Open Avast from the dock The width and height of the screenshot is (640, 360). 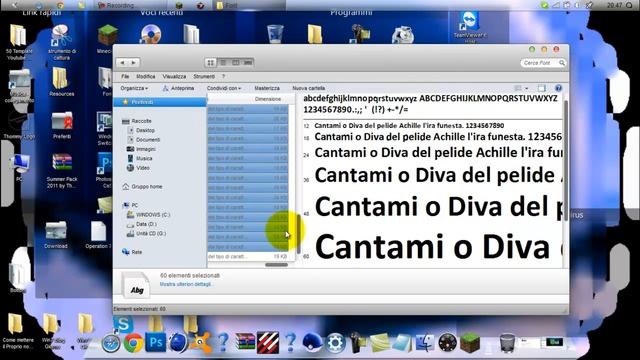[x=200, y=342]
